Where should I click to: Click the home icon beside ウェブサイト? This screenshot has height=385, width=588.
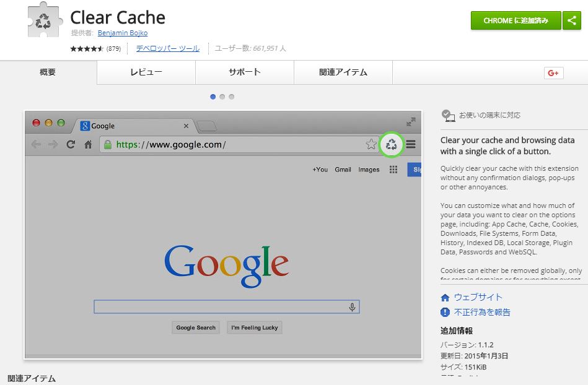tap(445, 298)
